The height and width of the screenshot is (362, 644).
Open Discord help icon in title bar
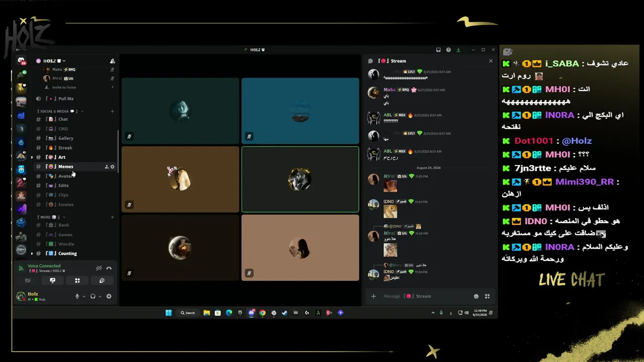[x=448, y=50]
